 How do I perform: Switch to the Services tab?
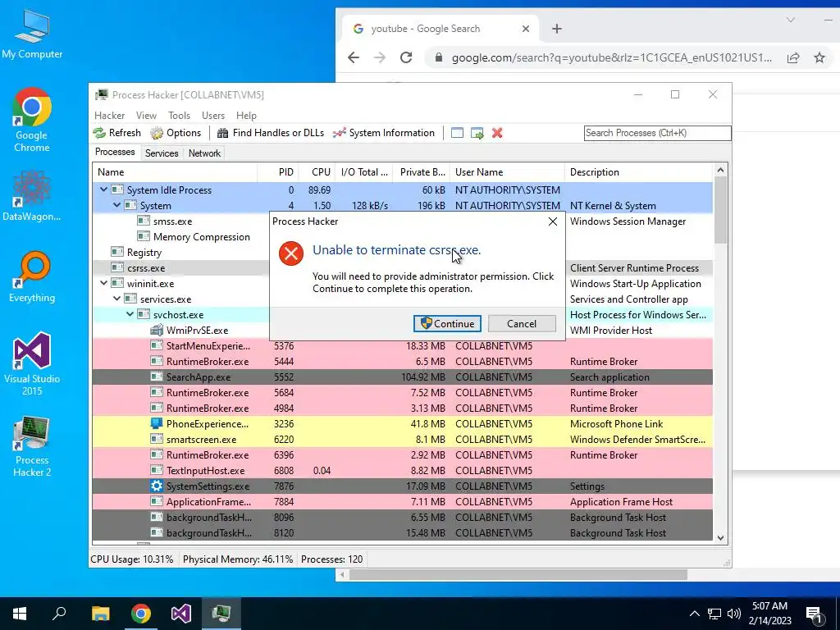tap(162, 153)
